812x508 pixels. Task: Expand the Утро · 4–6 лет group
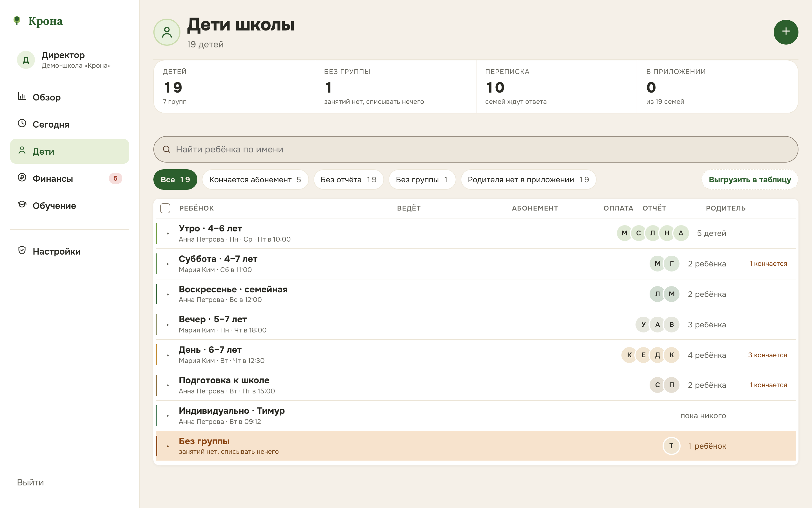pyautogui.click(x=168, y=233)
